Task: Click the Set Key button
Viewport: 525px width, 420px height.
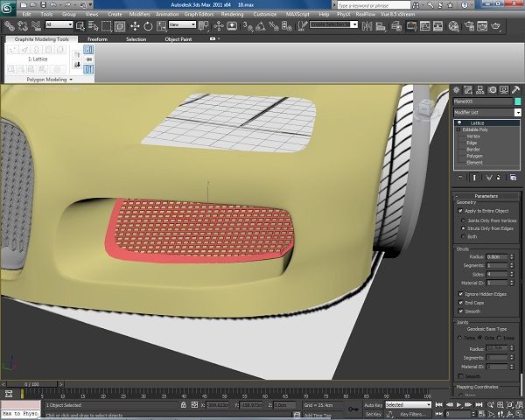Action: tap(373, 414)
